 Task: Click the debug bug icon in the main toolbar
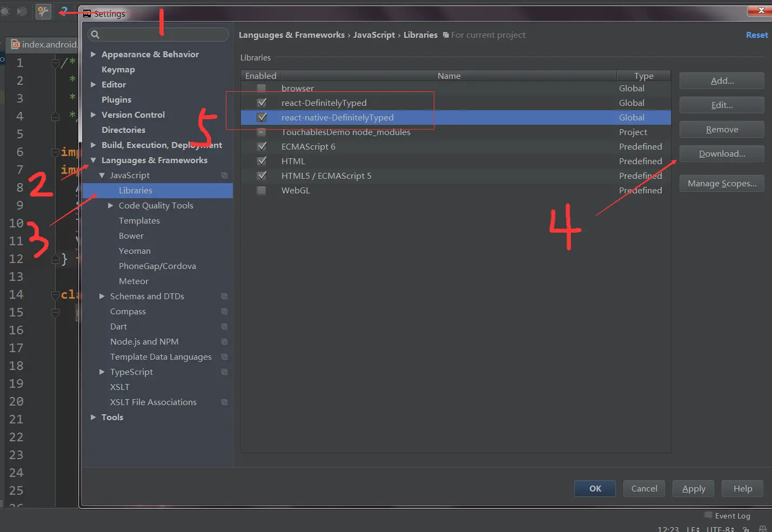(x=5, y=11)
